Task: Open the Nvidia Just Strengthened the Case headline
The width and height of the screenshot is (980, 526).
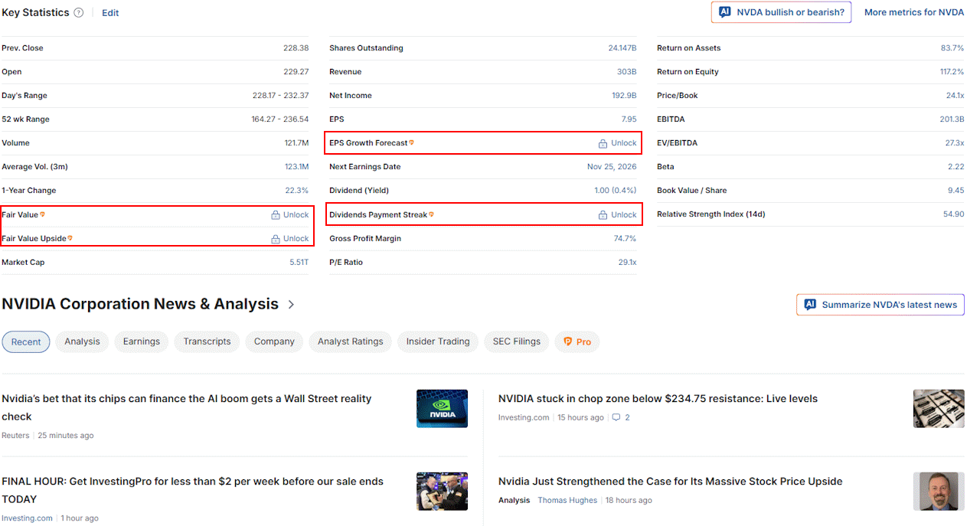Action: [670, 481]
